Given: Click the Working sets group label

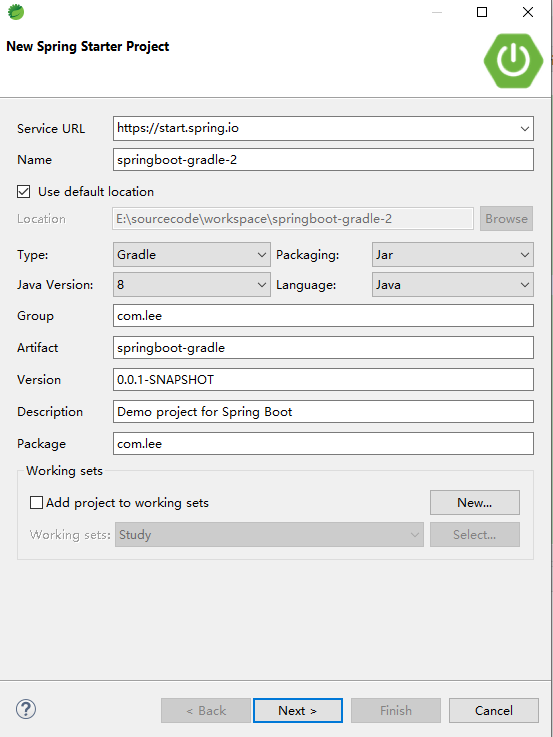Looking at the screenshot, I should tap(64, 471).
